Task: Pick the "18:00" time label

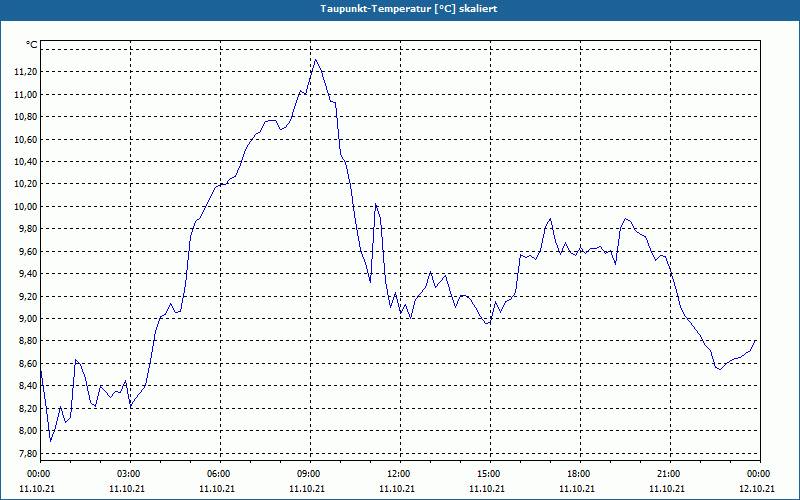Action: 578,474
